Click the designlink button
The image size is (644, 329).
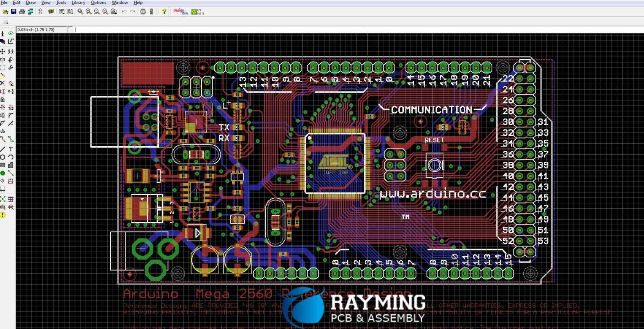181,12
